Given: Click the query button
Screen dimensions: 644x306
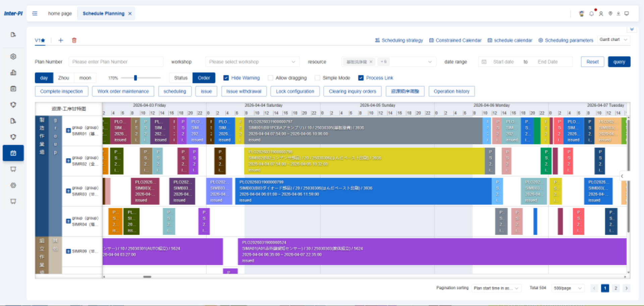Looking at the screenshot, I should pyautogui.click(x=619, y=62).
